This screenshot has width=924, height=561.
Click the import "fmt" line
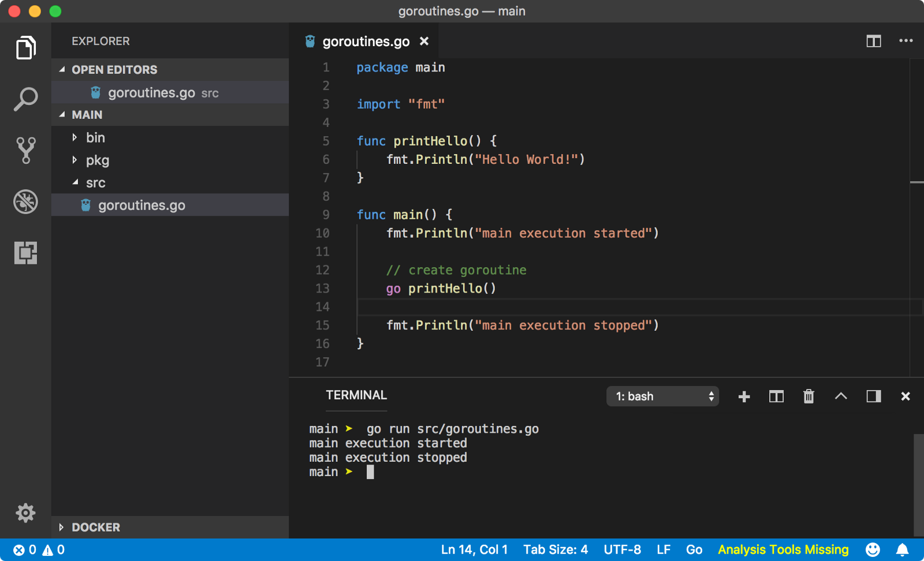[400, 104]
